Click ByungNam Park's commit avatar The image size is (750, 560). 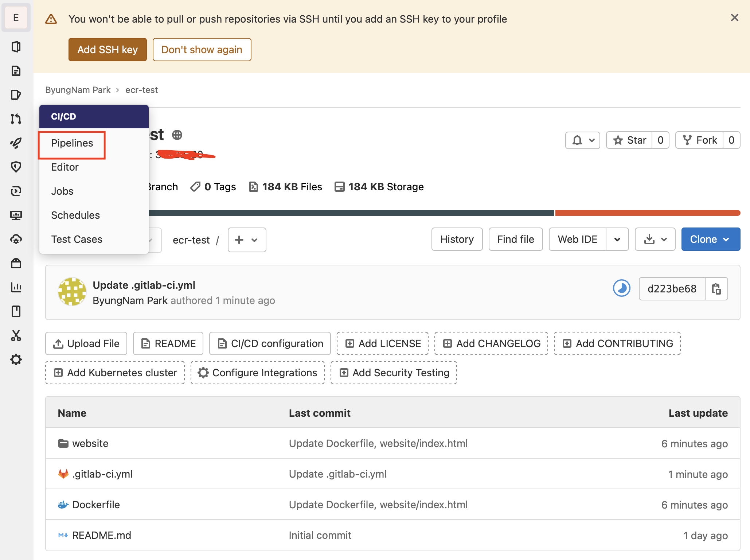click(x=72, y=292)
